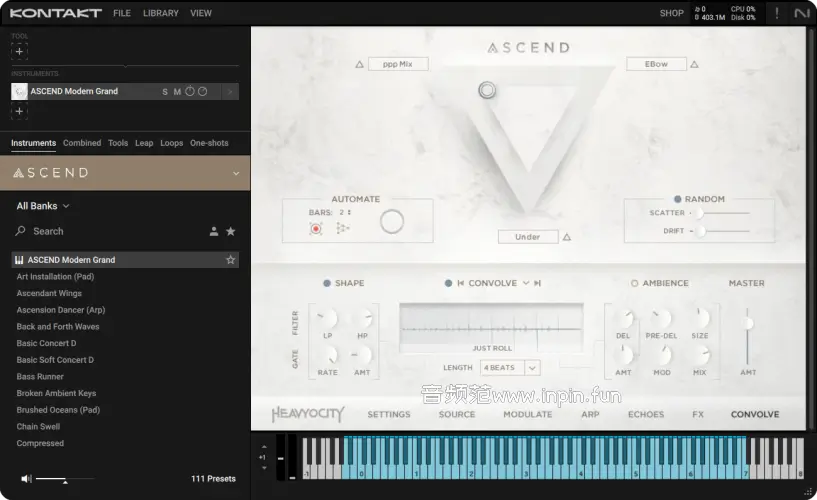
Task: Solo the ASCEND Modern Grand instrument
Action: (165, 92)
